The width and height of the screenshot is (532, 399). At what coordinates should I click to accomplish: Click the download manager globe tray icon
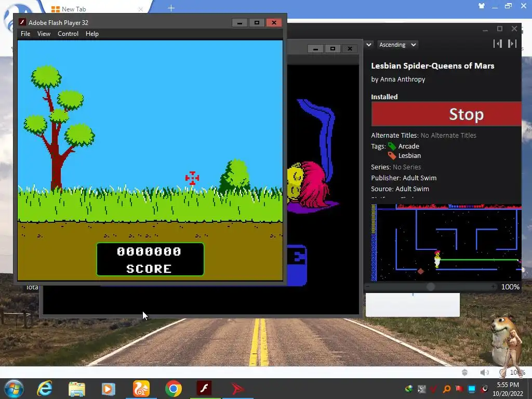(409, 389)
